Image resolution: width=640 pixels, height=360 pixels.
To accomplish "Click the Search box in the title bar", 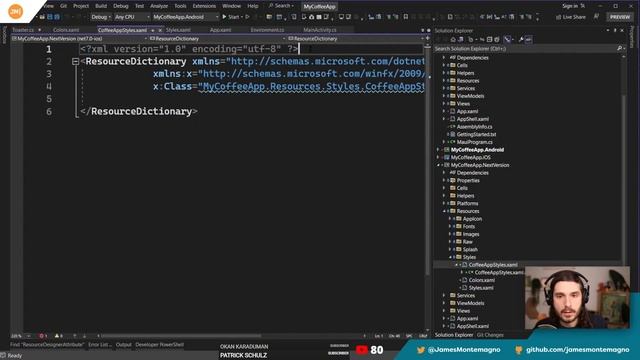I will [x=282, y=6].
